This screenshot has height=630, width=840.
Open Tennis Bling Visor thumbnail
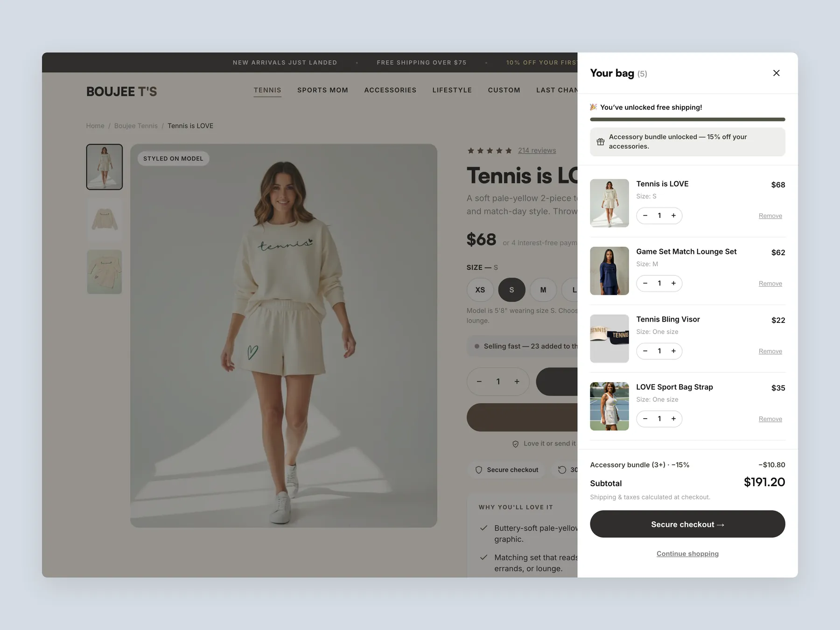coord(609,338)
